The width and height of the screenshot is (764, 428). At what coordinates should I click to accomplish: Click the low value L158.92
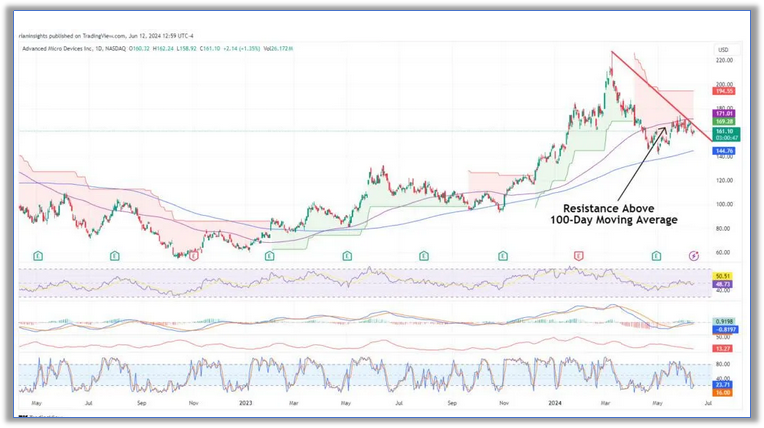click(x=187, y=49)
